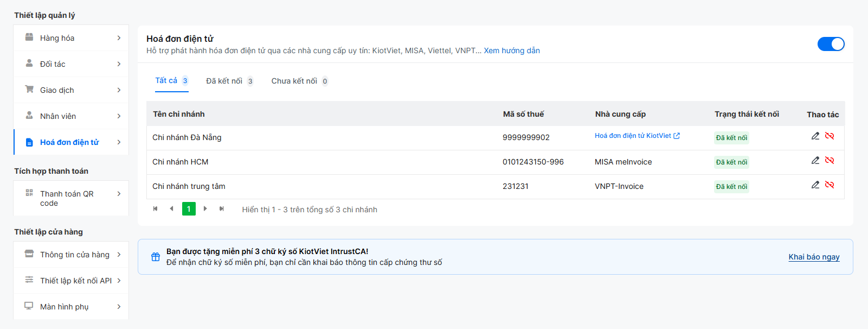Open Giao dịch settings menu item
The image size is (868, 329).
tap(71, 90)
